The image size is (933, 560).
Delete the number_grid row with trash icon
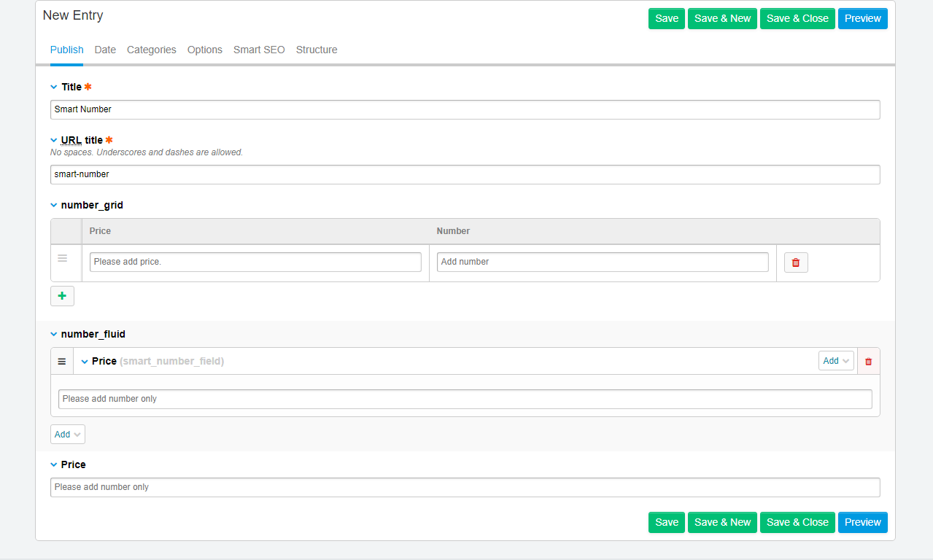(x=795, y=262)
